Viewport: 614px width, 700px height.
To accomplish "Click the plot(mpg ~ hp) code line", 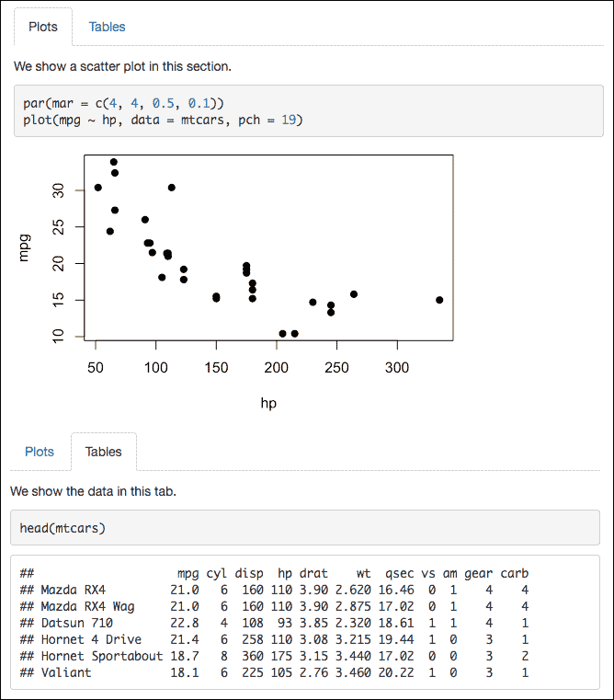I will click(163, 120).
